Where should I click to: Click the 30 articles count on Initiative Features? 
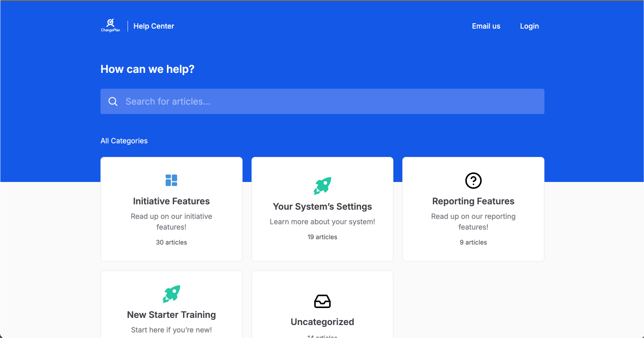(x=171, y=242)
